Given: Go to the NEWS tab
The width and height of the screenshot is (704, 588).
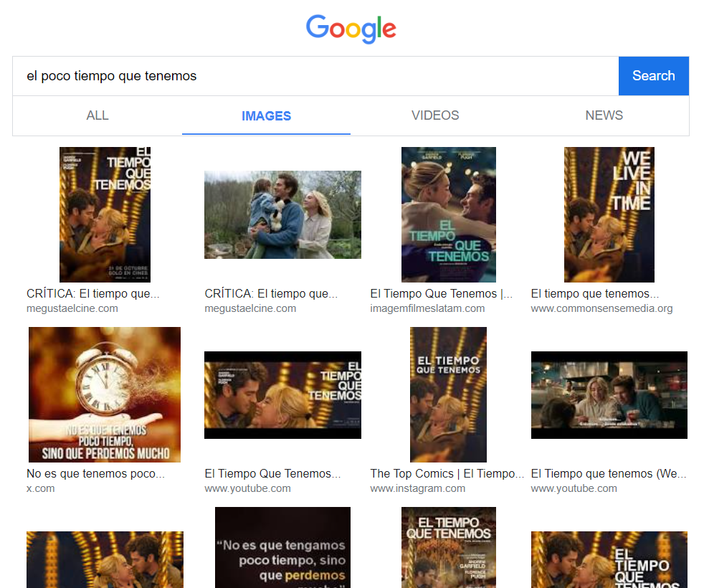Looking at the screenshot, I should pyautogui.click(x=604, y=115).
